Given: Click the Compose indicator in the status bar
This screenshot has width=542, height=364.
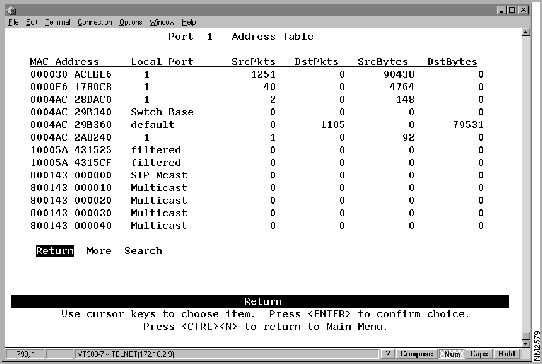Looking at the screenshot, I should (x=416, y=354).
